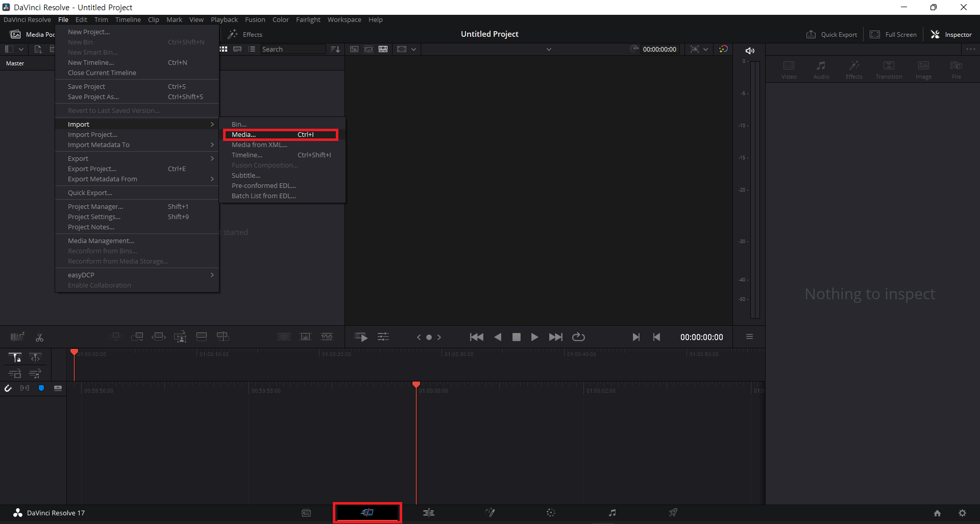
Task: Open the Color page icon
Action: point(551,513)
